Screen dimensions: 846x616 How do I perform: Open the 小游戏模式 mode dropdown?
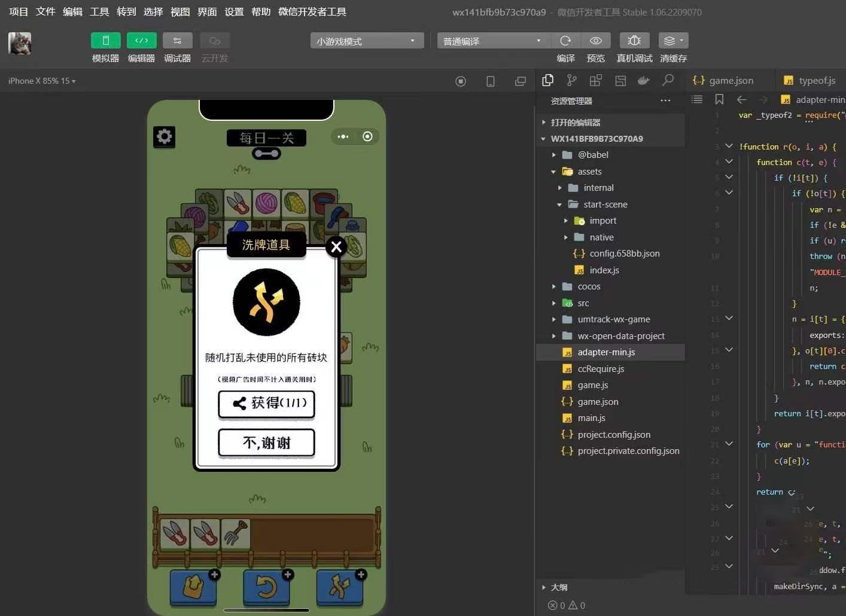point(367,41)
